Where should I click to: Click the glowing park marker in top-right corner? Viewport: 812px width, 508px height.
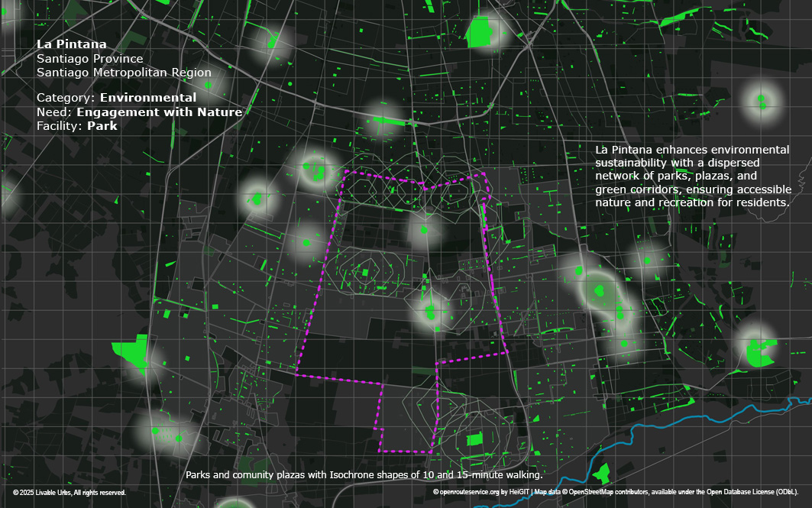tap(761, 99)
